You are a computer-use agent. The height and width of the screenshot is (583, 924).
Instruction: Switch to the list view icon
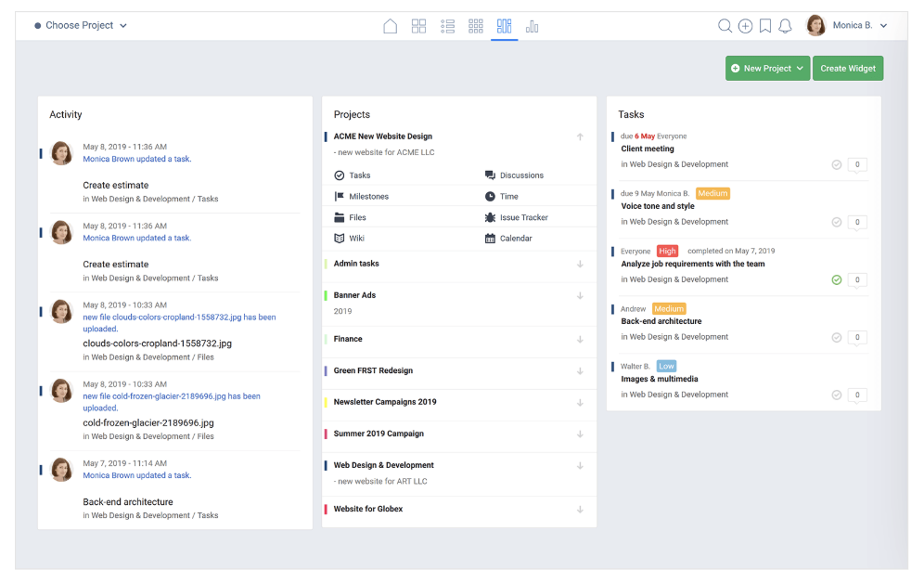click(x=447, y=26)
